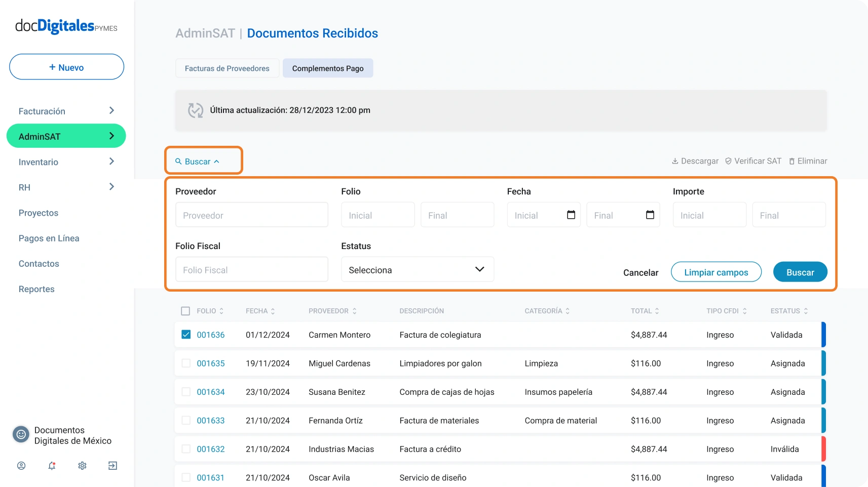Viewport: 868px width, 487px height.
Task: Click the Folio Fiscal input field
Action: click(252, 269)
